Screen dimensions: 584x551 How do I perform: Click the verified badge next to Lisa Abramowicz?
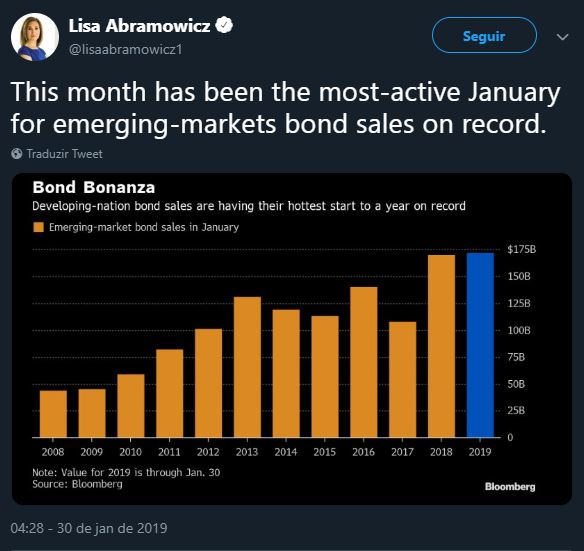224,25
